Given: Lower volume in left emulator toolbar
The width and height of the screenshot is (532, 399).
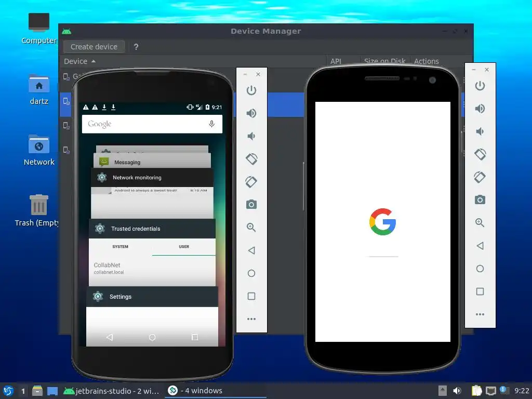Looking at the screenshot, I should pos(251,136).
